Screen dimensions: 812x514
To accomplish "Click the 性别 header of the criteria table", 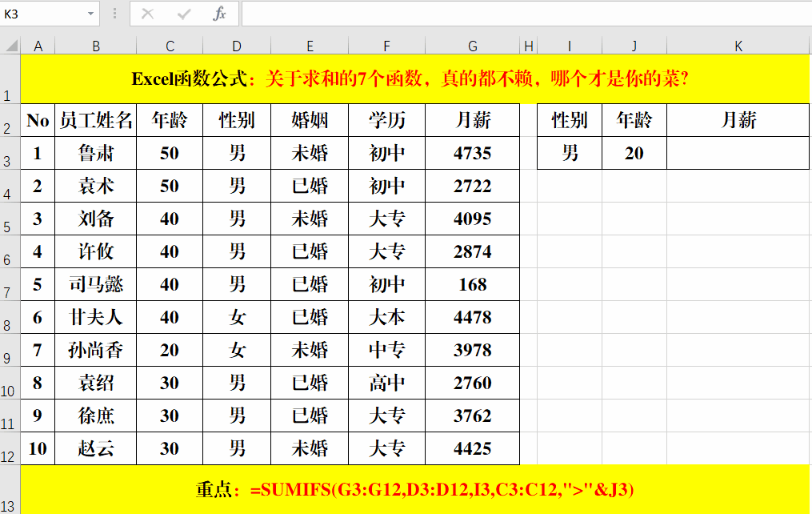I will point(568,119).
